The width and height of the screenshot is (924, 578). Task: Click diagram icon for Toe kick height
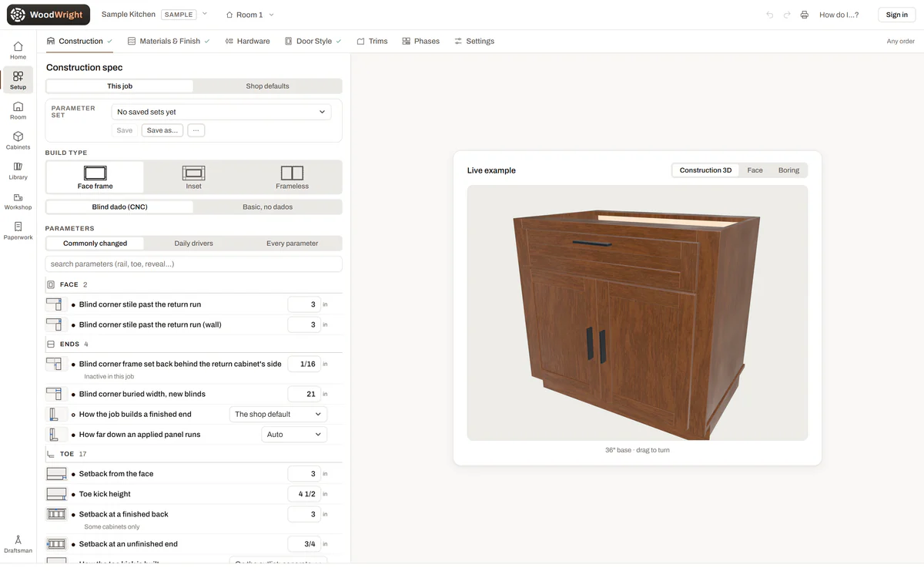coord(56,494)
